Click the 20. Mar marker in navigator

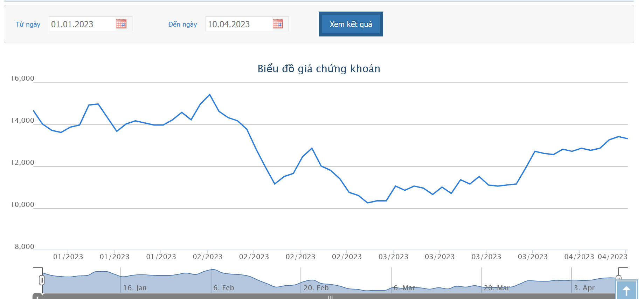click(497, 288)
